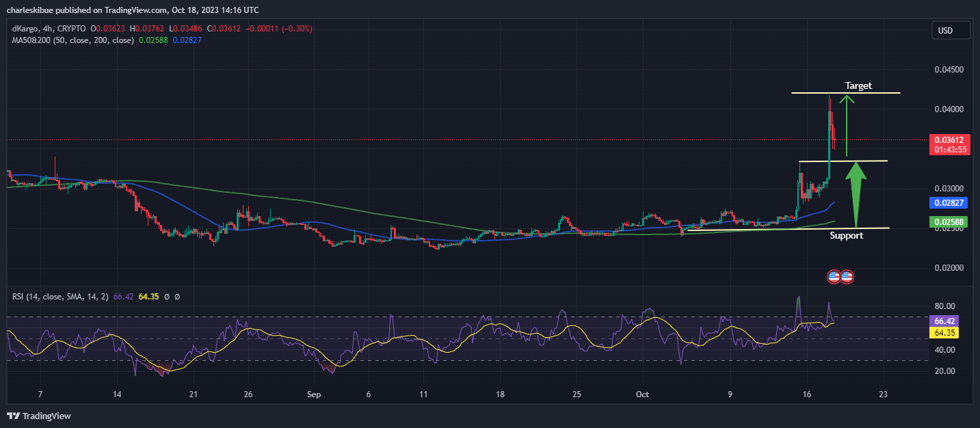Click the 20.00 RSI axis label

click(x=944, y=371)
